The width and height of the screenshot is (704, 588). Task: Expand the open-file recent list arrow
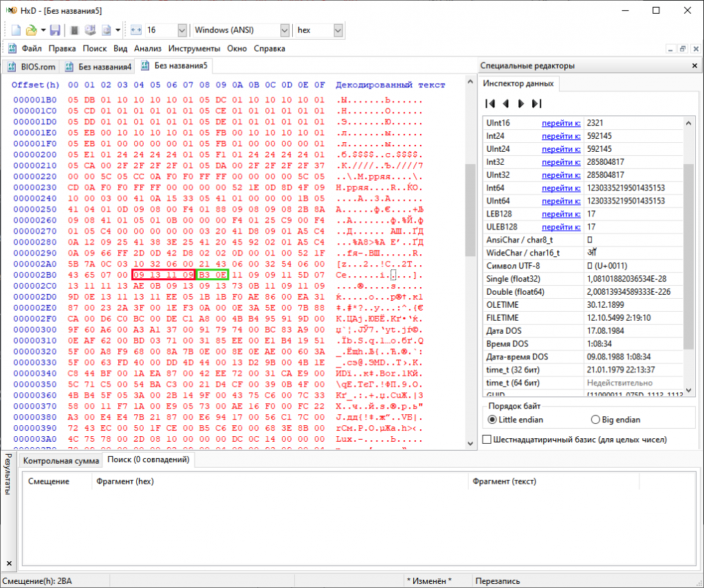coord(43,30)
